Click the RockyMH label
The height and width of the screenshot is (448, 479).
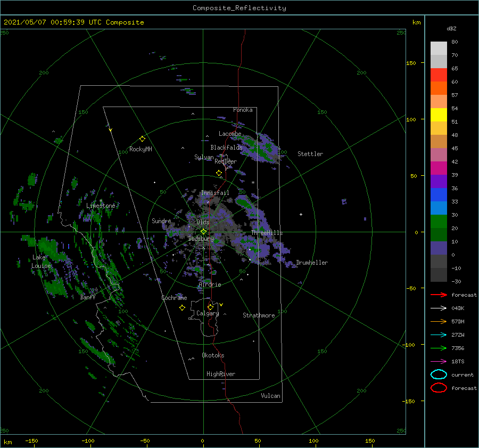point(141,149)
